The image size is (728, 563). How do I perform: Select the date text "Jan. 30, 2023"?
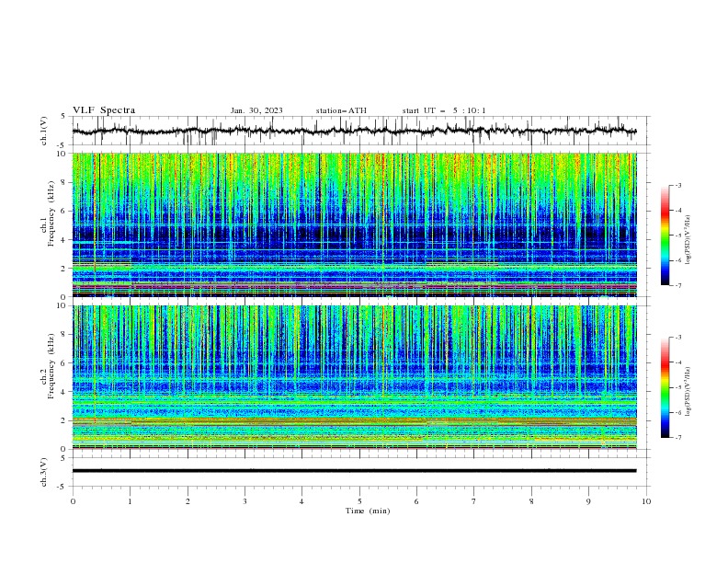point(256,110)
